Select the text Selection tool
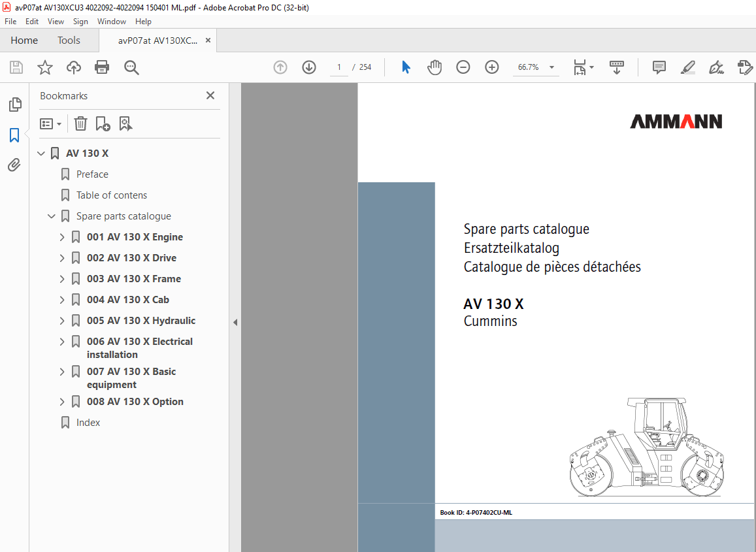756x552 pixels. pyautogui.click(x=406, y=67)
